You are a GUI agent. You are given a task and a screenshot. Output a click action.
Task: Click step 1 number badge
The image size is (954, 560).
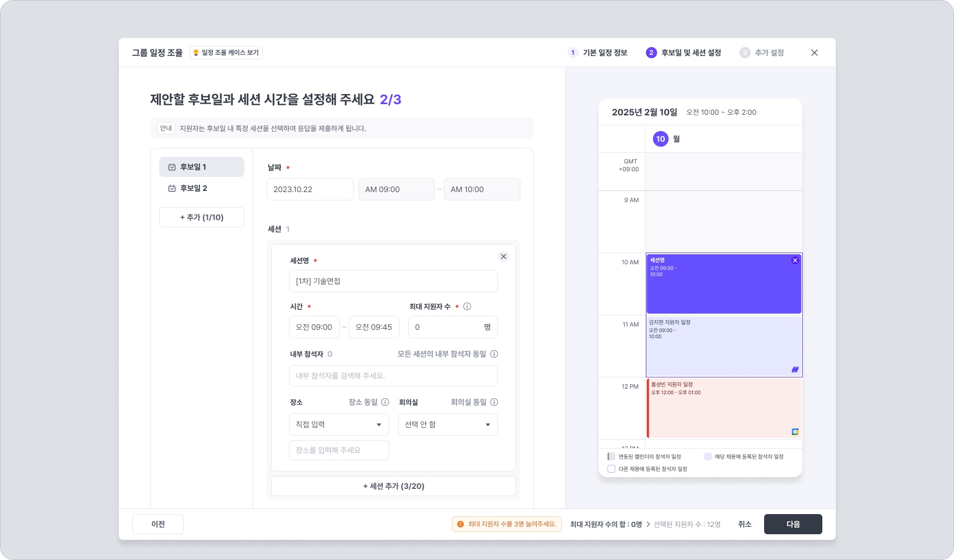(573, 53)
